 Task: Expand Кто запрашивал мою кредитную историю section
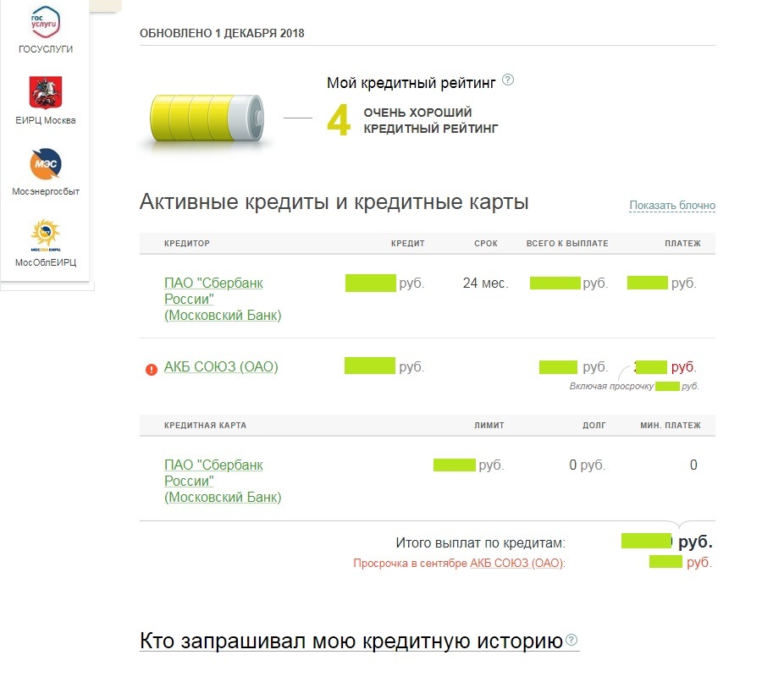(351, 641)
